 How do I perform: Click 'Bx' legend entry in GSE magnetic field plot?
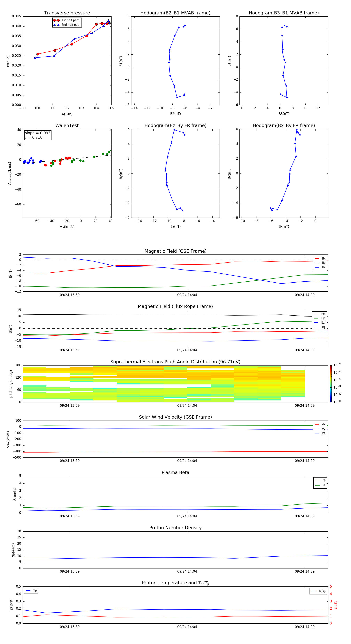click(320, 259)
